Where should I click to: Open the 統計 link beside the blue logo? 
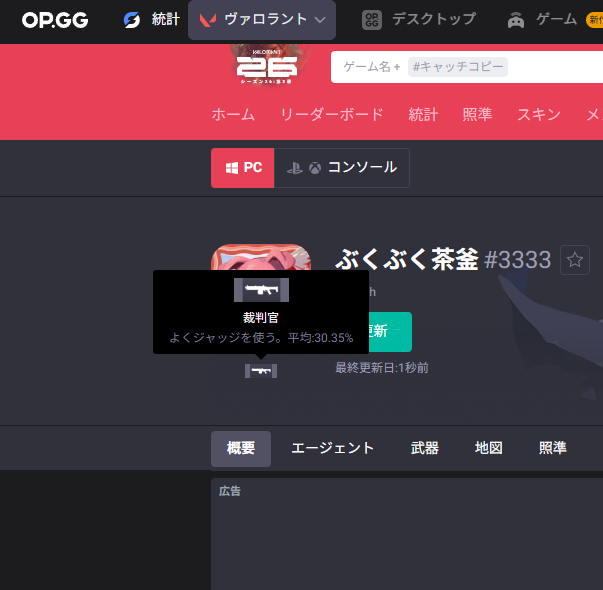166,19
